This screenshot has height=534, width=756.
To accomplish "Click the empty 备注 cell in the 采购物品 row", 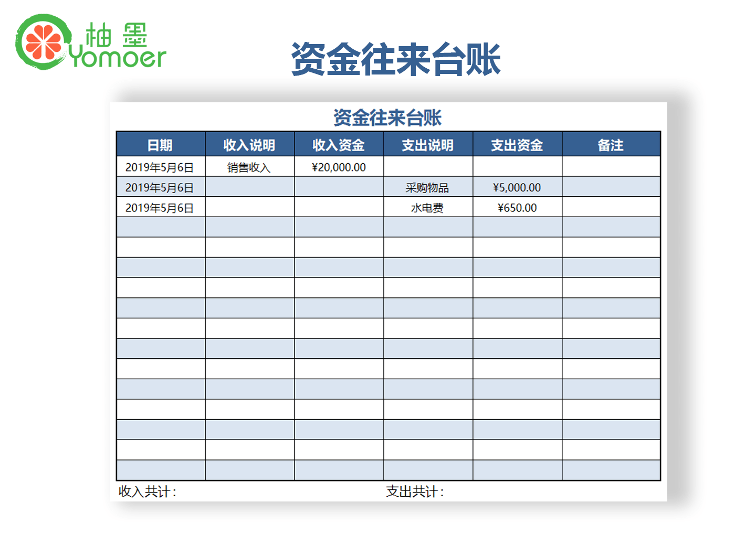I will pyautogui.click(x=611, y=187).
